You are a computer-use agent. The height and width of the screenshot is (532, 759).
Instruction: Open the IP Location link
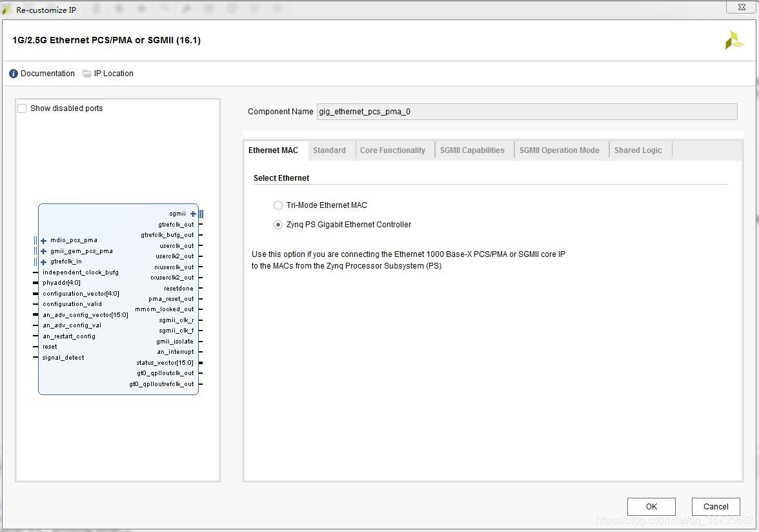point(114,74)
